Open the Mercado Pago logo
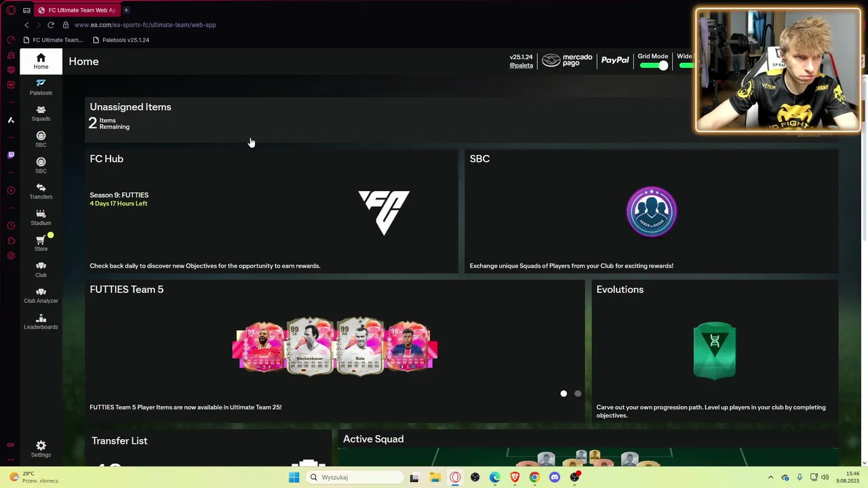868x488 pixels. click(568, 61)
